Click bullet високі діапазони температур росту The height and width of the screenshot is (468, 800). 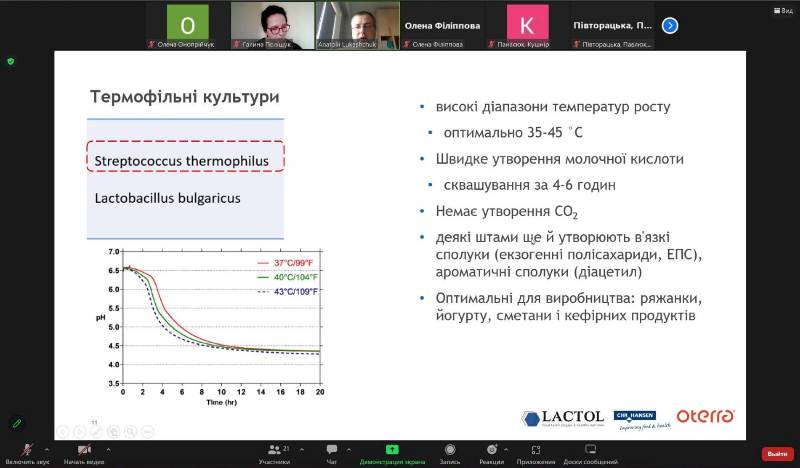[553, 107]
